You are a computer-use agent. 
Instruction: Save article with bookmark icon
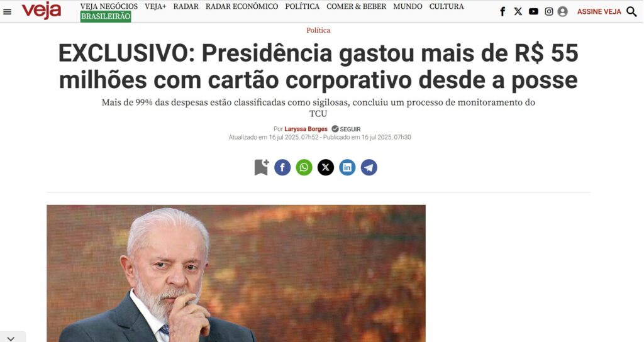click(261, 167)
